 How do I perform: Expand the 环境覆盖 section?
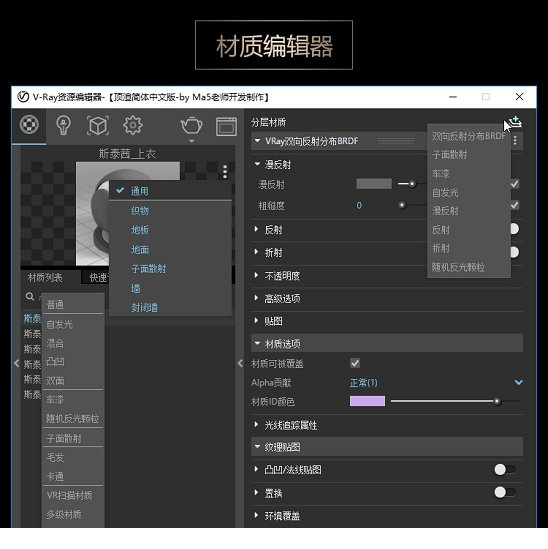pos(256,515)
